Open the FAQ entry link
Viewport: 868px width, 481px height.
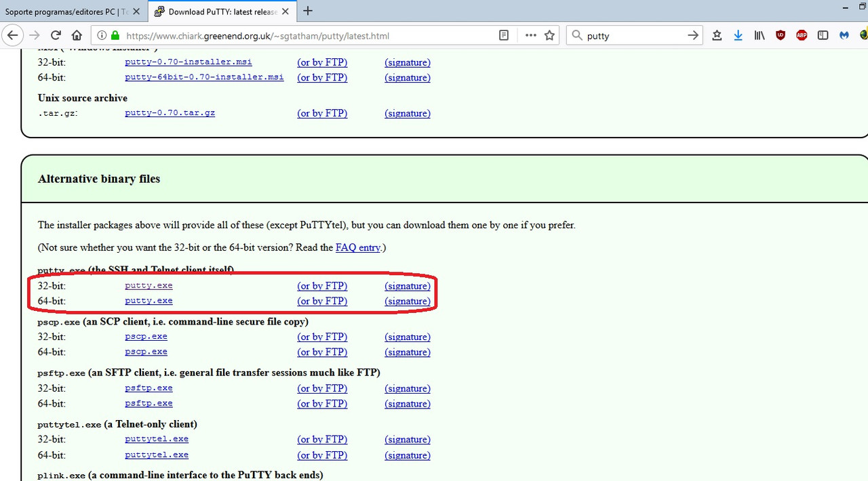click(358, 248)
